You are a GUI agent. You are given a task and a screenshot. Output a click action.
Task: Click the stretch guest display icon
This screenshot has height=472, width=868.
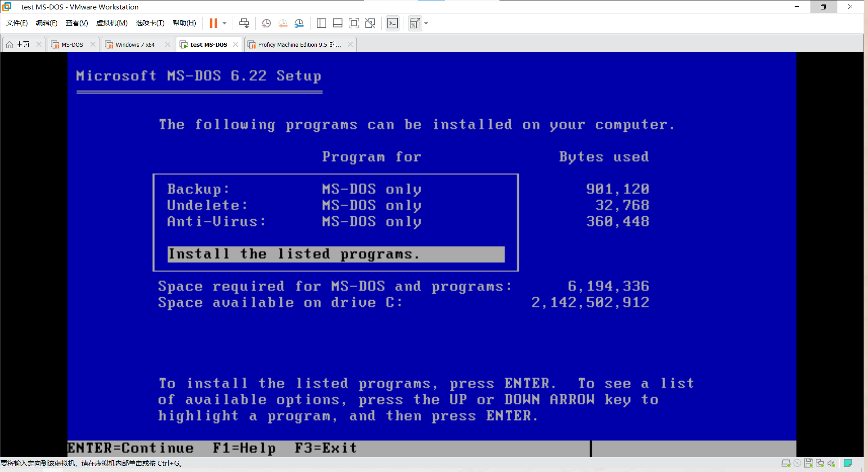[415, 23]
